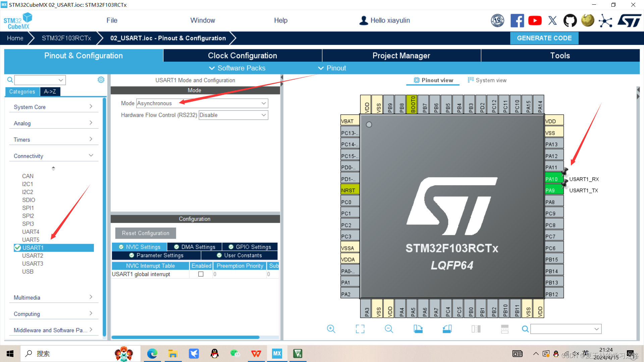Click the Hello xiayulin account link
This screenshot has width=644, height=362.
(x=384, y=20)
